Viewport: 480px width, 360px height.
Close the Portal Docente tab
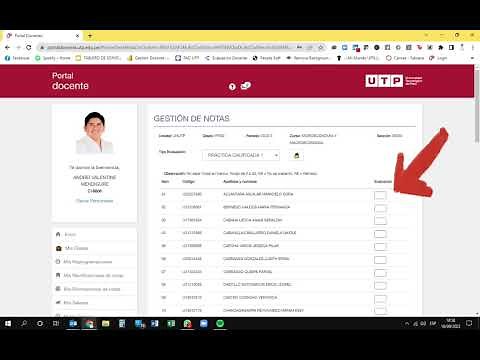pyautogui.click(x=77, y=36)
